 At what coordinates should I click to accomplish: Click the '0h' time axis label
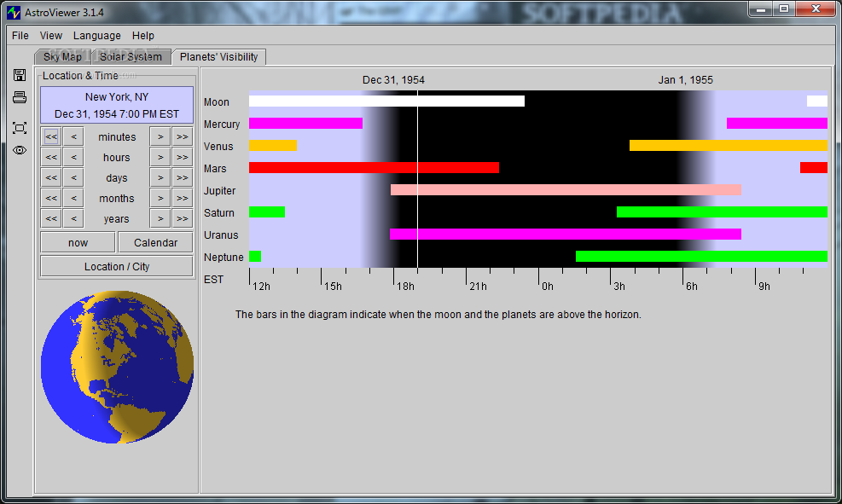pyautogui.click(x=547, y=286)
